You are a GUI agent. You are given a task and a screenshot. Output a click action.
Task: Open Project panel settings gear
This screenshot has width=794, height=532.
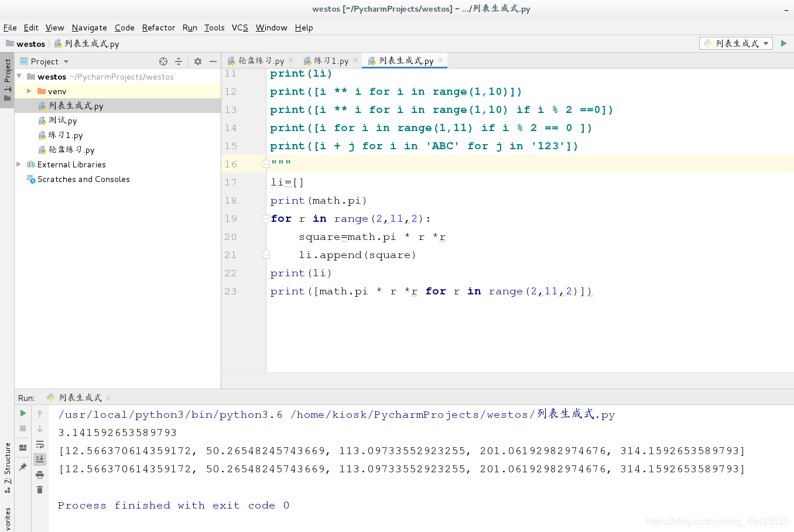pos(198,61)
